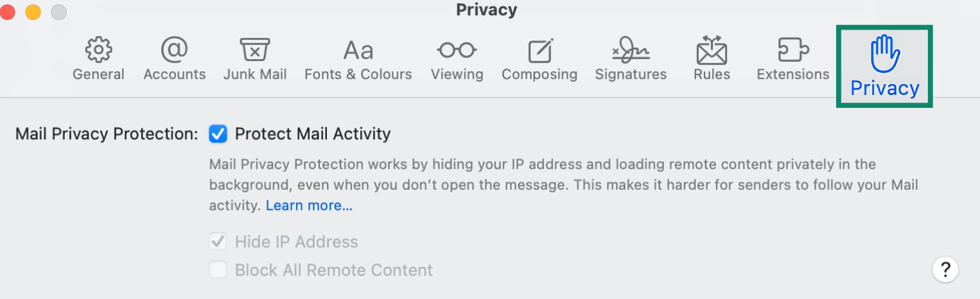Screen dimensions: 980x299
Task: Switch to the Junk Mail tab label
Action: pos(255,74)
